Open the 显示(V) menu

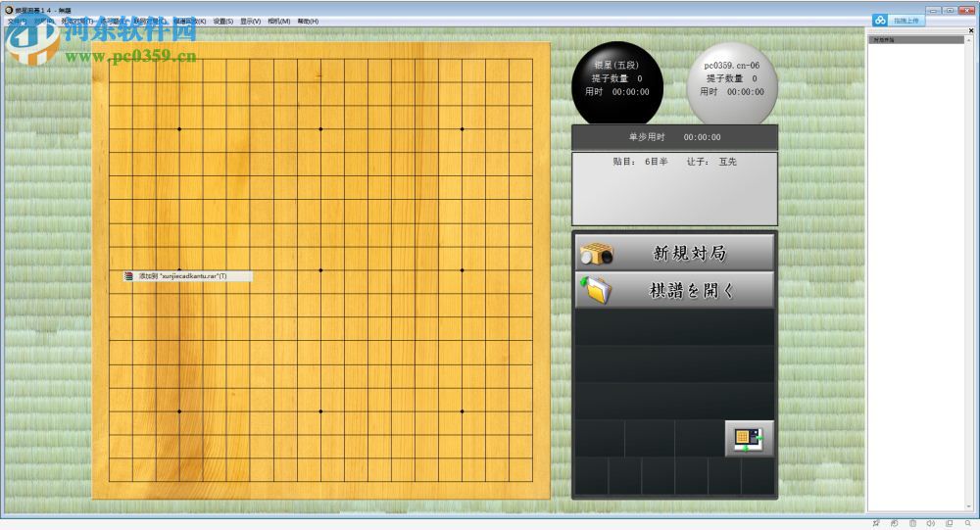[251, 22]
